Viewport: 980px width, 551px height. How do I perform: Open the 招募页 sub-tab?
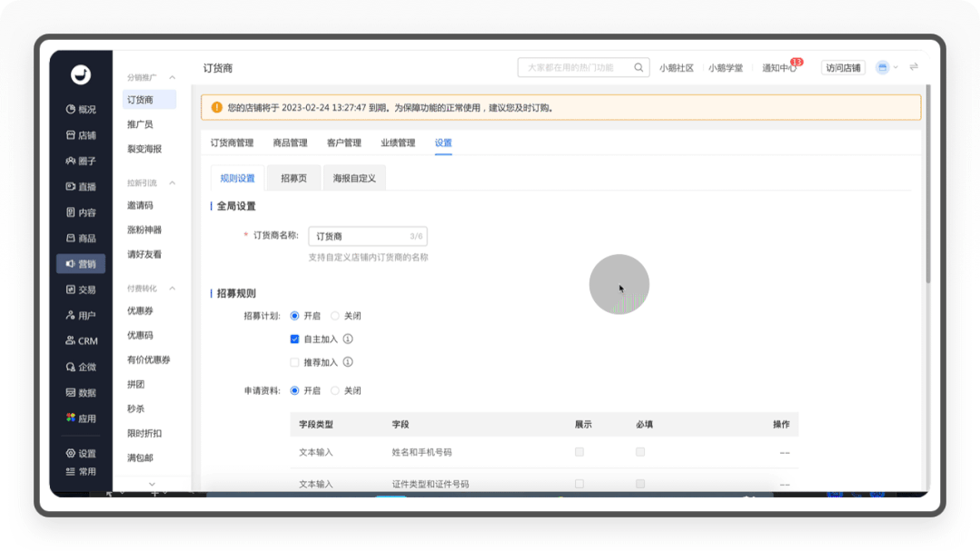tap(293, 178)
